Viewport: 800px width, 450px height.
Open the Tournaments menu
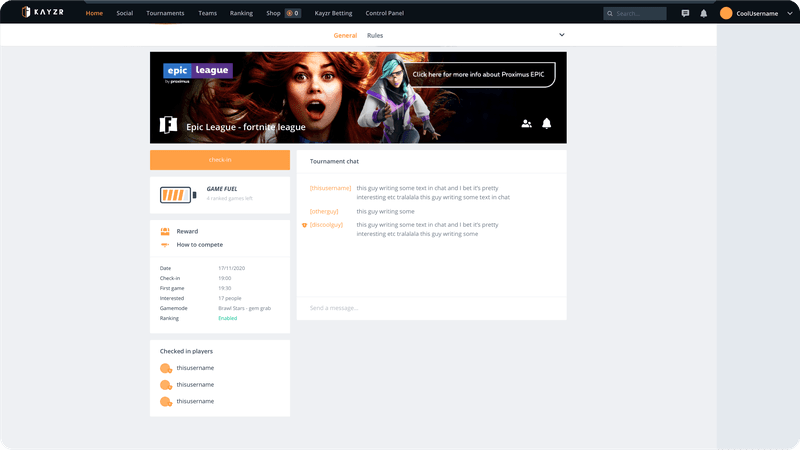point(165,13)
